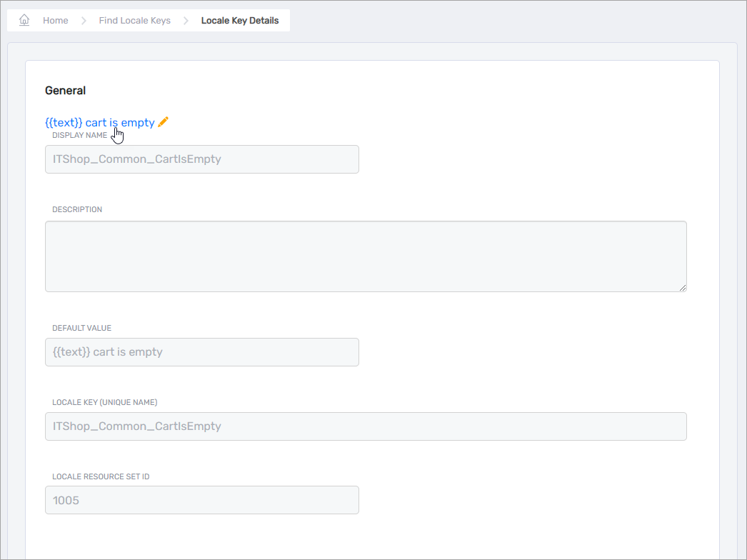
Task: Click the Display Name input field
Action: pos(201,159)
